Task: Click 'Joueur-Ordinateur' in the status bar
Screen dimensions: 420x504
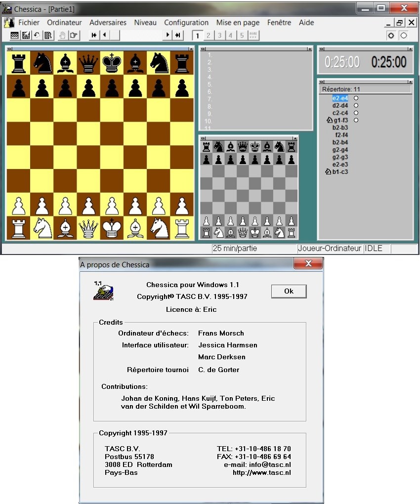Action: [x=330, y=249]
